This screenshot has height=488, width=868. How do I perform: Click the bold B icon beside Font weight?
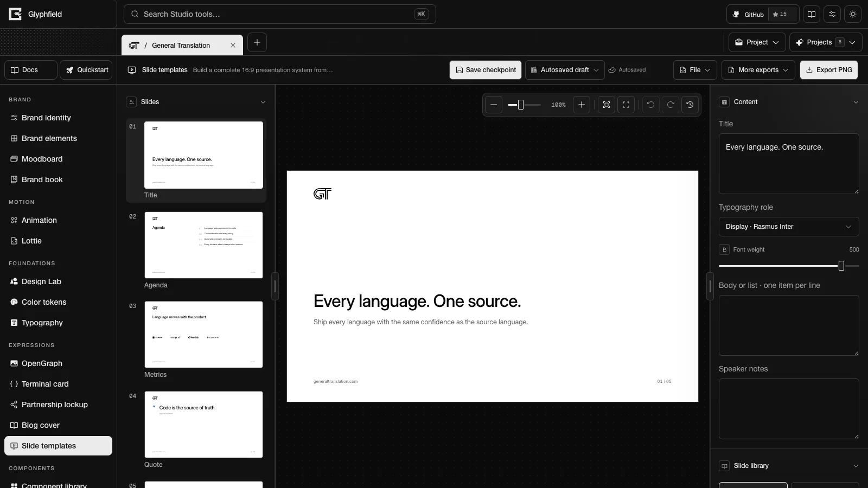pyautogui.click(x=724, y=249)
